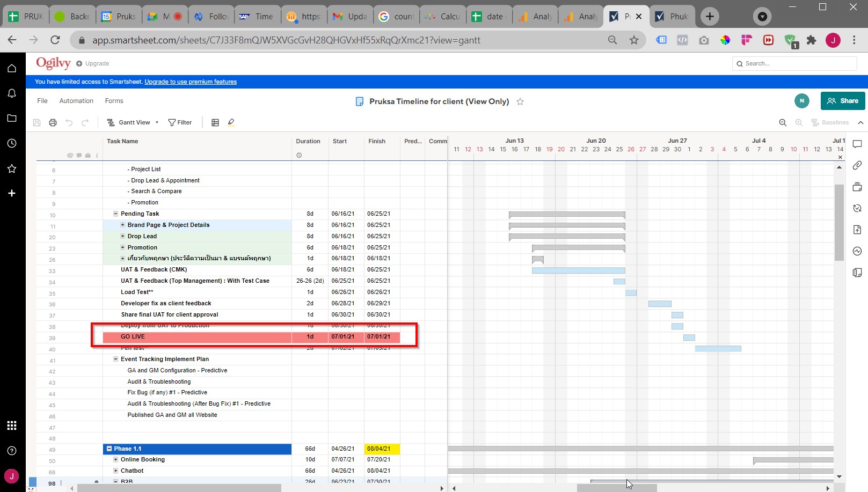This screenshot has height=492, width=868.
Task: Mark the sheet as favorite with title star
Action: 520,101
